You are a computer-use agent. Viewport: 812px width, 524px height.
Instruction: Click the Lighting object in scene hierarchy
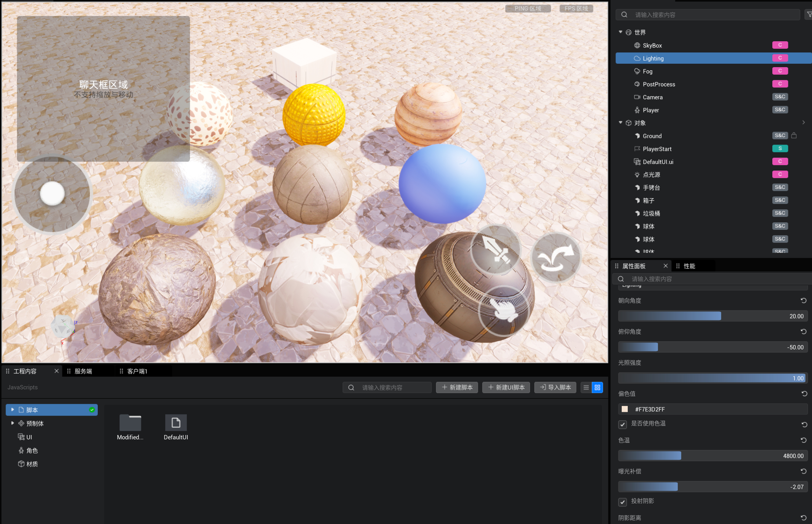[653, 58]
